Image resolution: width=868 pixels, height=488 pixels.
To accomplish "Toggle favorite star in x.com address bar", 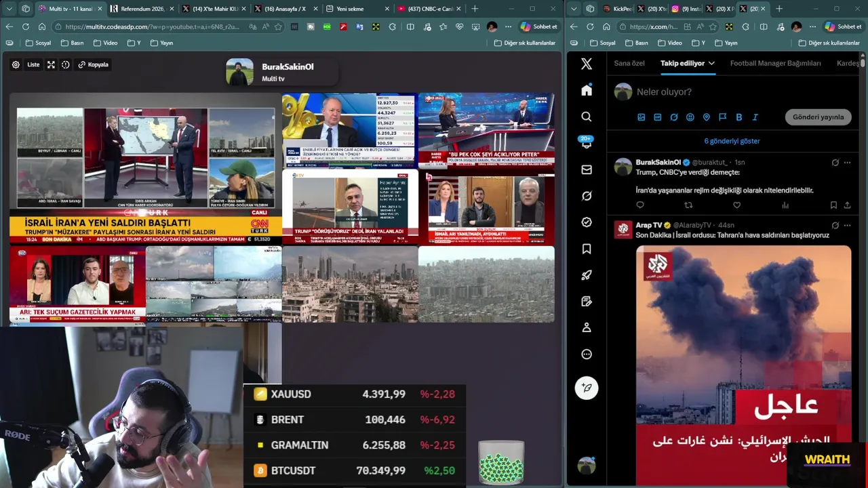I will [712, 26].
